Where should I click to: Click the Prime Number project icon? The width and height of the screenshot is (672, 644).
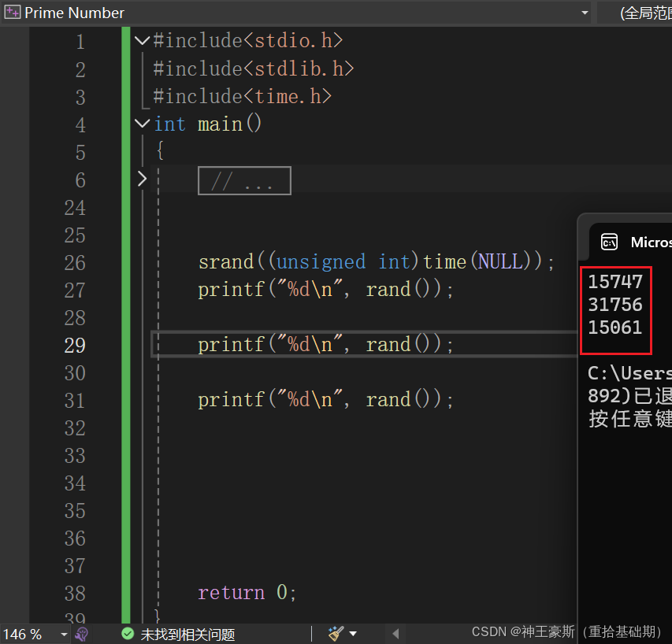(x=12, y=13)
